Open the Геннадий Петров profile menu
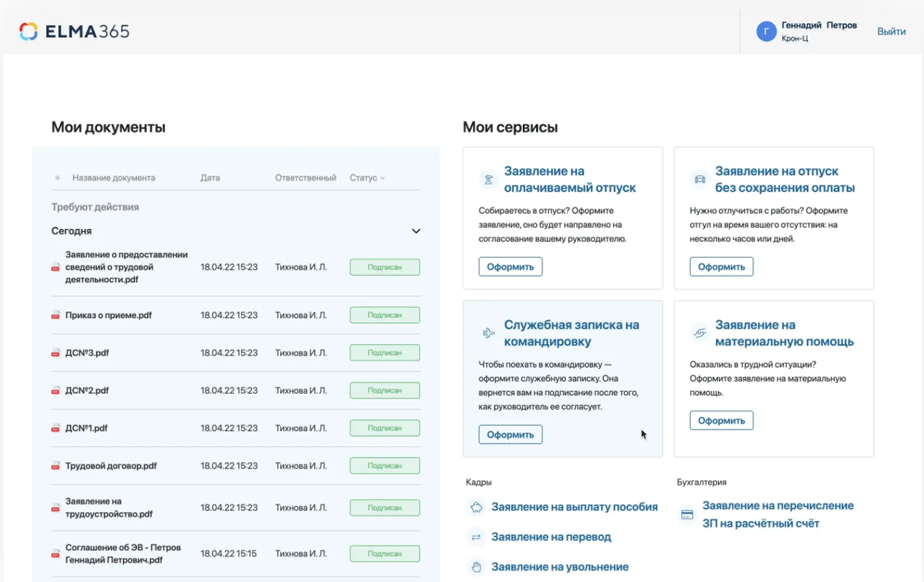The height and width of the screenshot is (582, 924). [818, 31]
